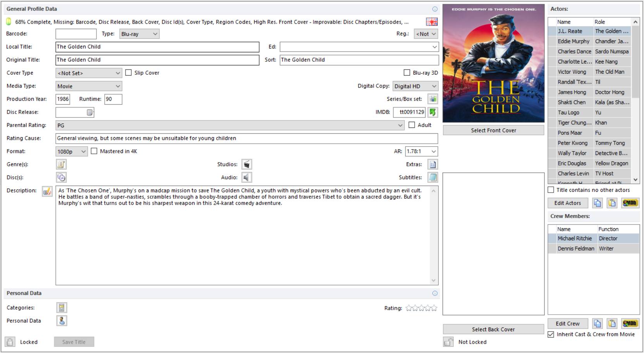Enable the Blu-ray 3D checkbox
The height and width of the screenshot is (353, 644).
(407, 72)
